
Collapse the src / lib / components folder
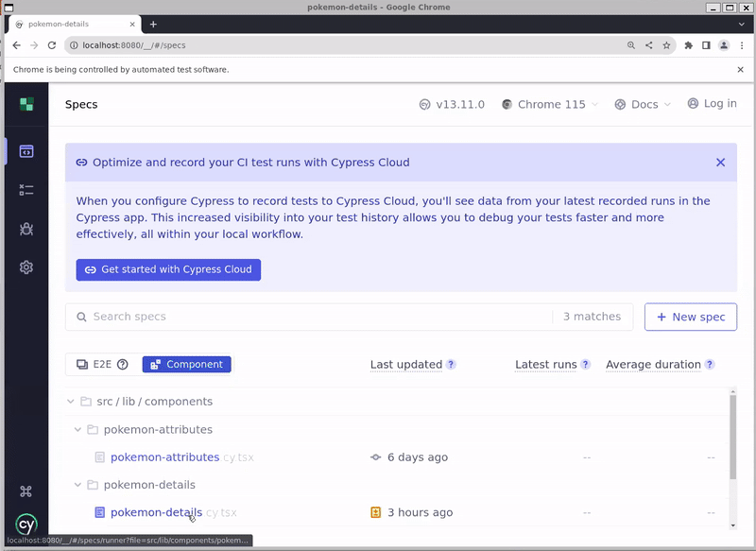click(x=71, y=402)
